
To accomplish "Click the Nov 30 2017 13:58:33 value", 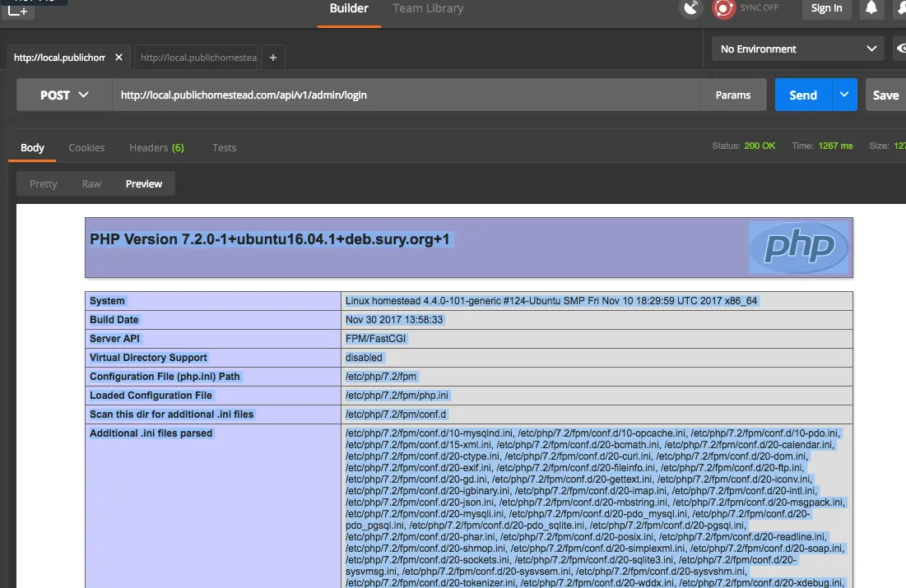I will tap(394, 319).
